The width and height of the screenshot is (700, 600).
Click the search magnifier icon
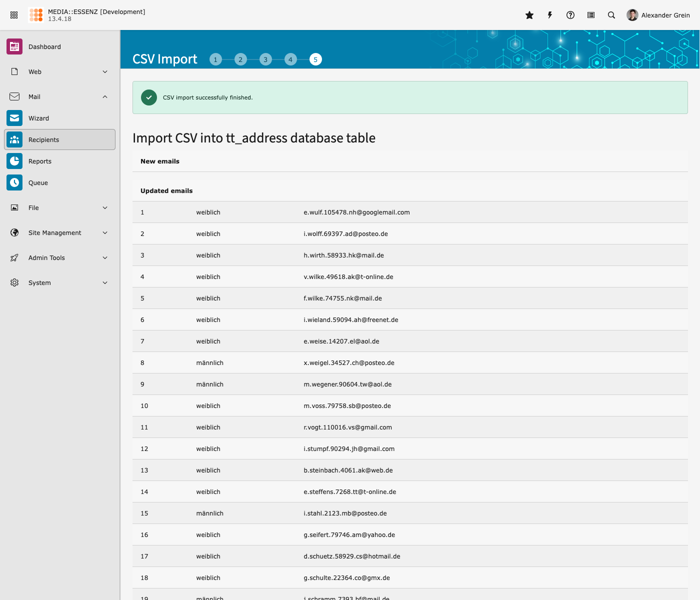tap(611, 15)
